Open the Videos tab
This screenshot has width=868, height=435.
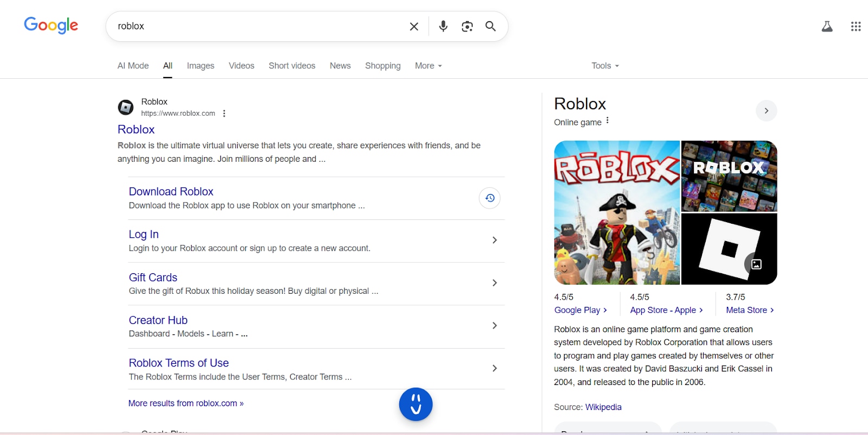pyautogui.click(x=241, y=66)
